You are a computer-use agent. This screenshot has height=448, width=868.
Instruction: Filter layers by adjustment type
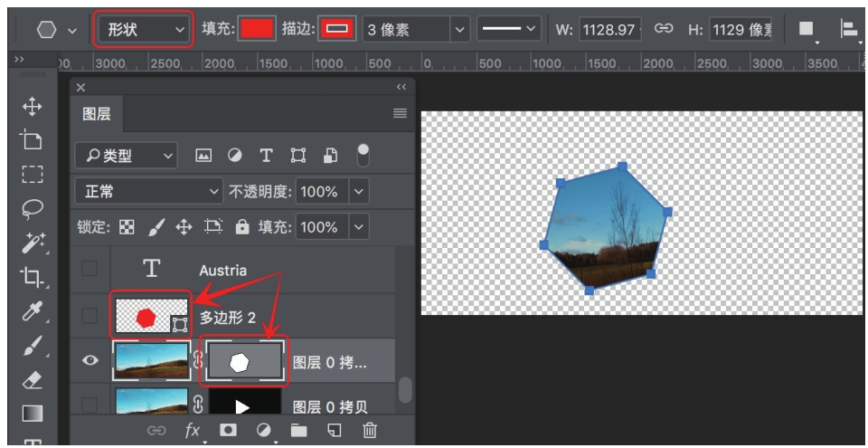(235, 156)
